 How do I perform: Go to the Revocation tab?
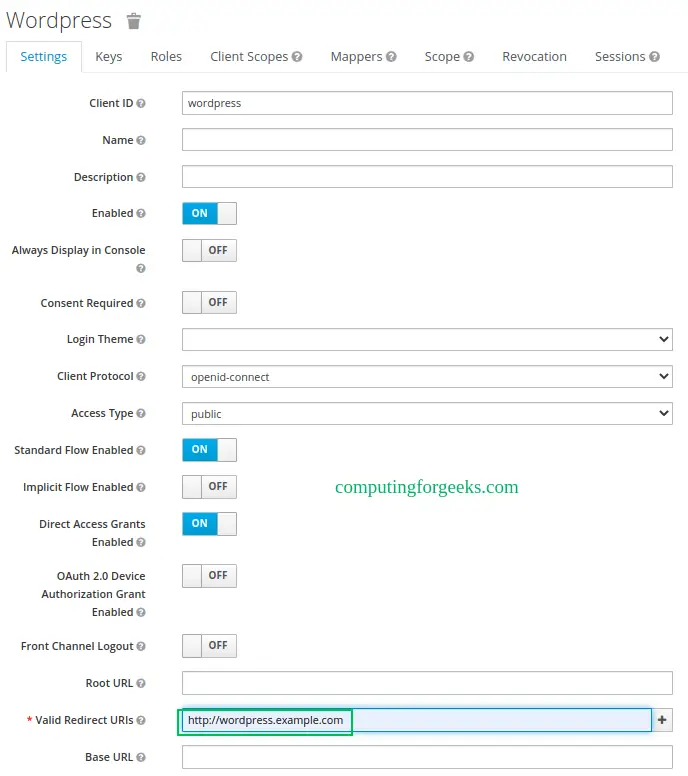point(535,57)
